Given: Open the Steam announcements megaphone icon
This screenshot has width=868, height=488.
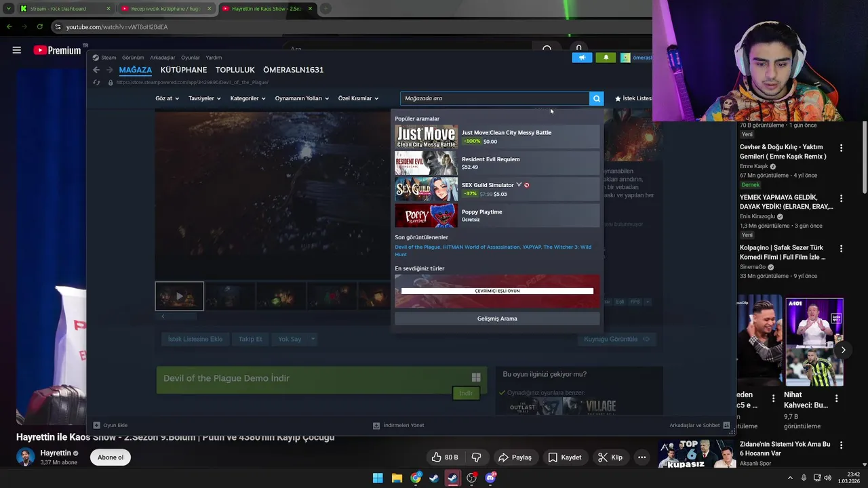Looking at the screenshot, I should [582, 58].
